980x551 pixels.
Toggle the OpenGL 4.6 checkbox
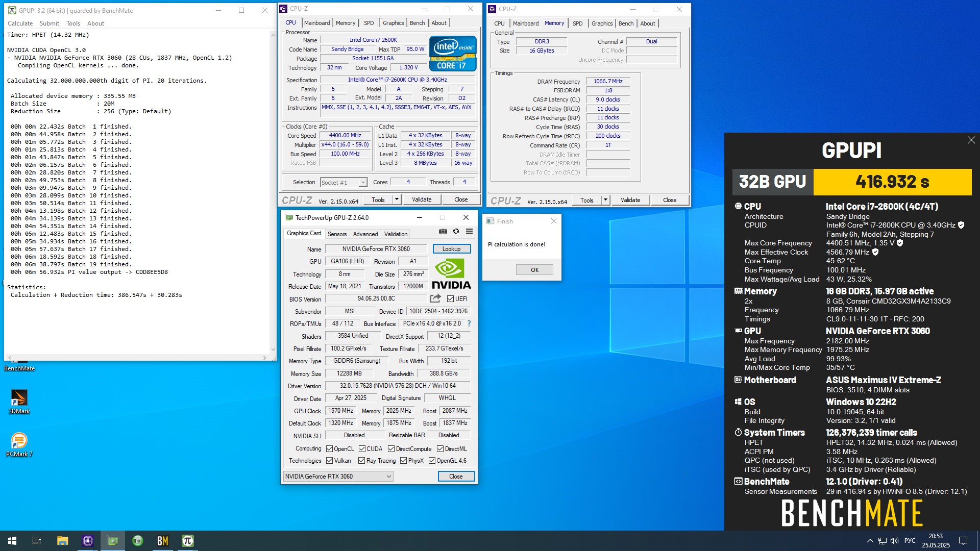432,461
